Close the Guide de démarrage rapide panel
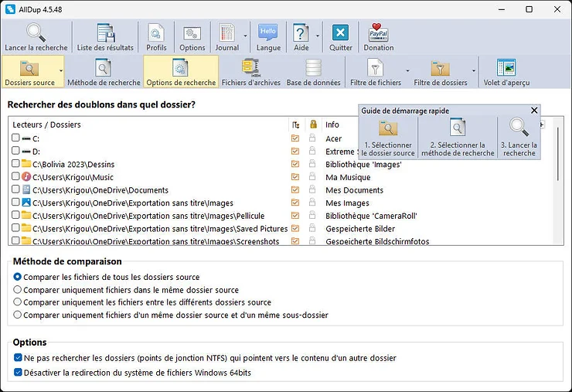 click(534, 111)
